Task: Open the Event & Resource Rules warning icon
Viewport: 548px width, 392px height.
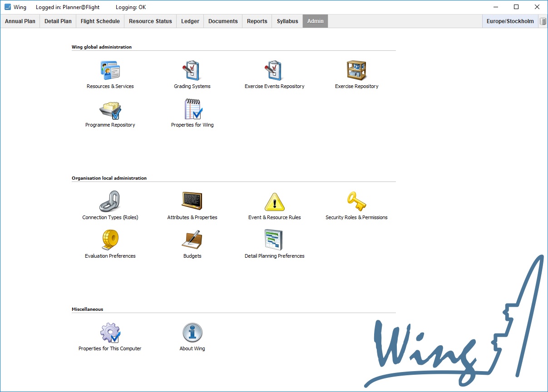Action: [x=274, y=202]
